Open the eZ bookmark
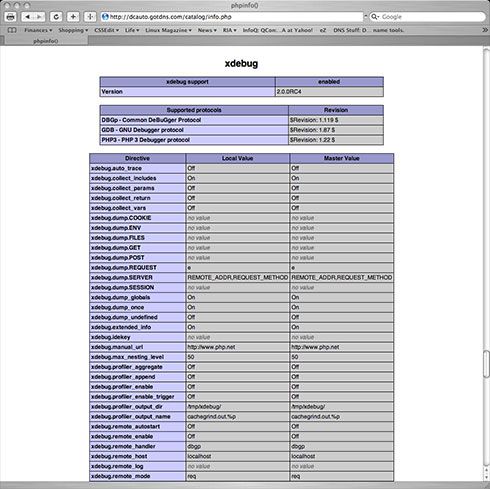This screenshot has height=489, width=490. [323, 30]
